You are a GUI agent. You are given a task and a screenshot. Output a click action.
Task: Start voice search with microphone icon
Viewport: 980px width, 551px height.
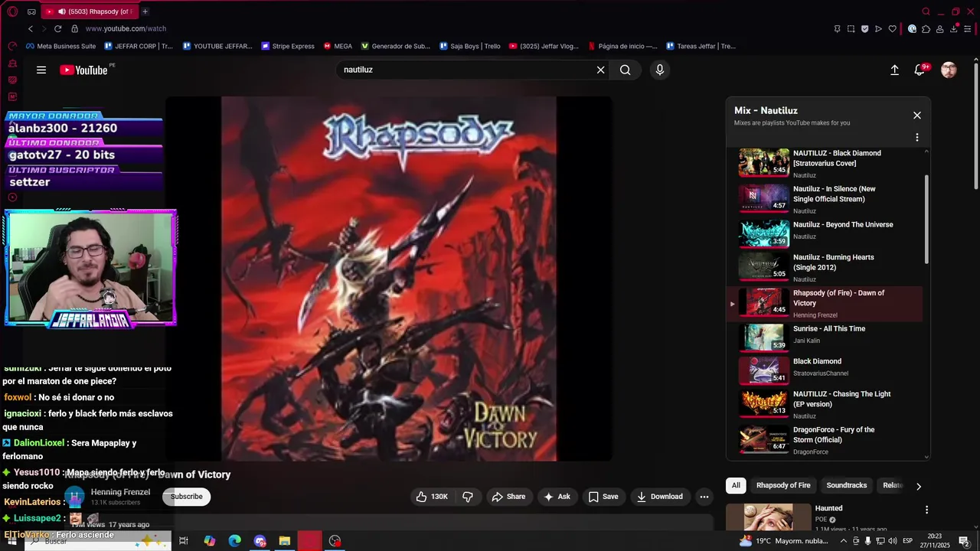coord(660,70)
